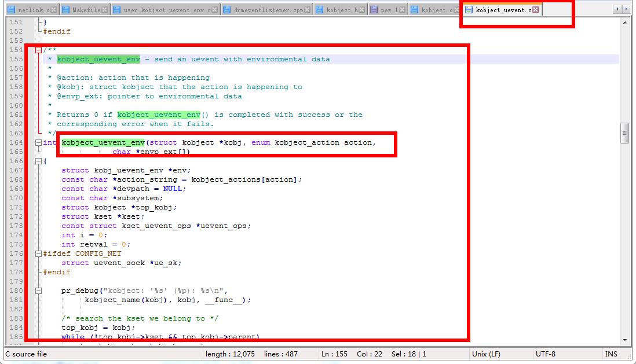This screenshot has height=364, width=636.
Task: Close the netlink.c tab with its X icon
Action: 53,9
